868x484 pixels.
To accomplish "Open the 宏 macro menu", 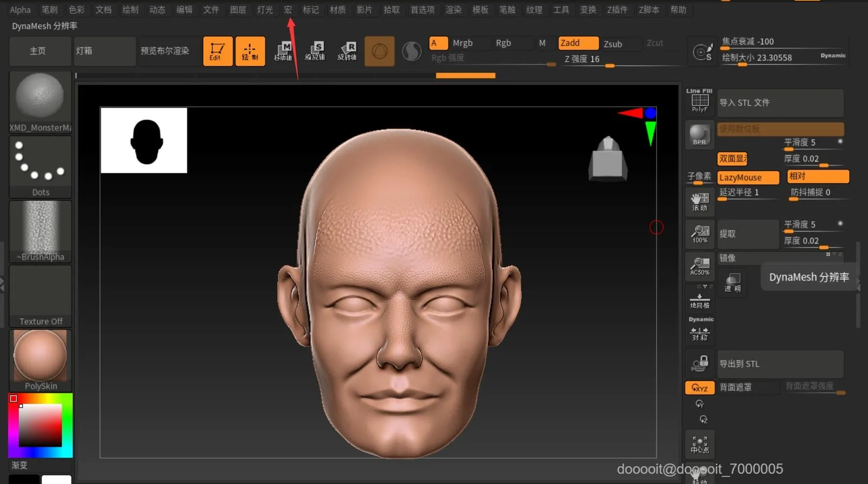I will [288, 10].
